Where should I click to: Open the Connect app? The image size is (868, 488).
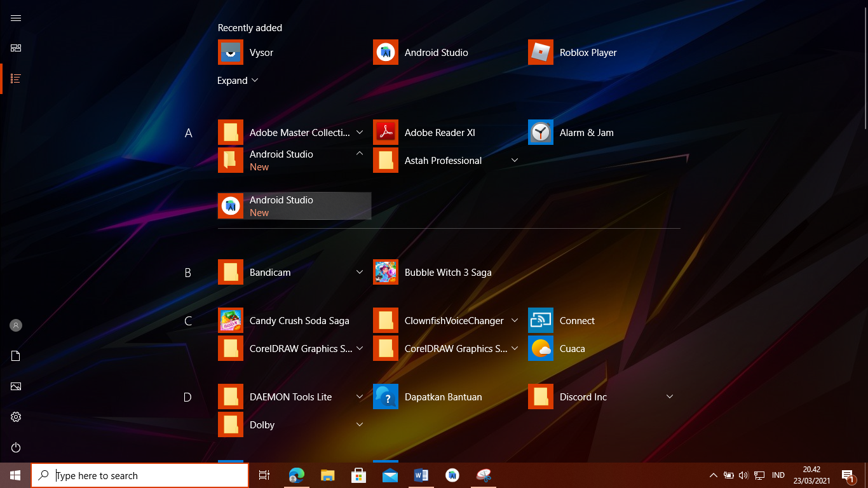604,320
